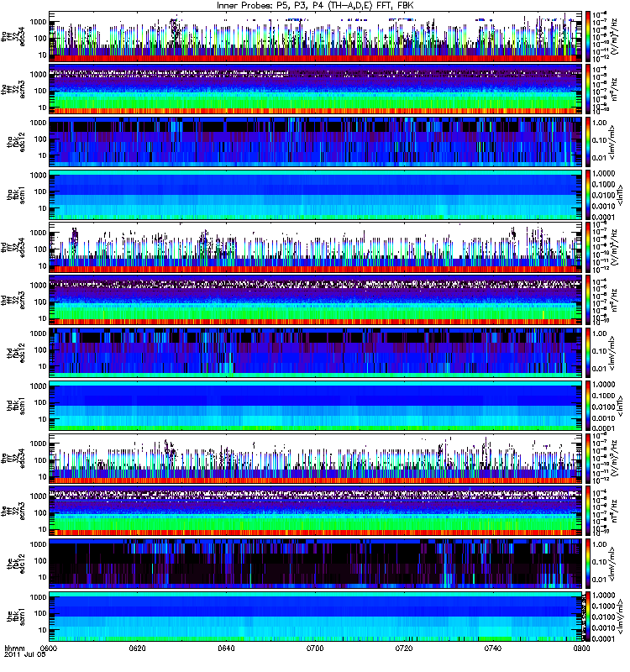
Task: Click the 1.00 colorbar value of tha edc12
Action: 600,123
